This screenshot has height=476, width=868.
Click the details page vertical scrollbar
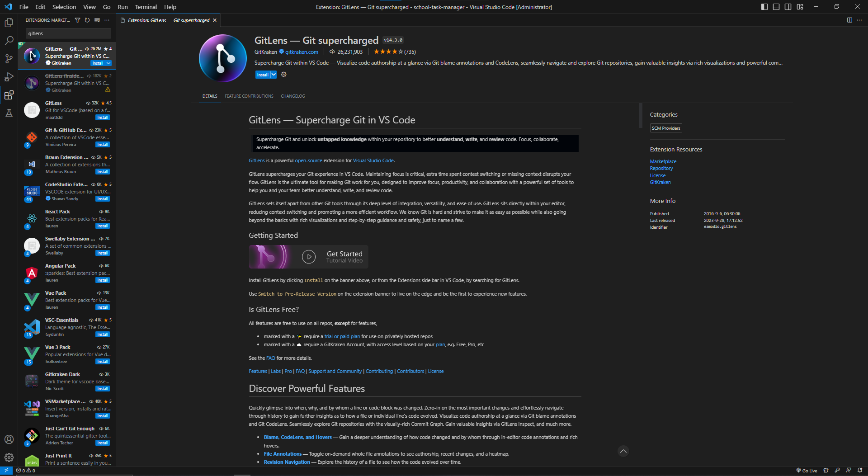point(640,116)
